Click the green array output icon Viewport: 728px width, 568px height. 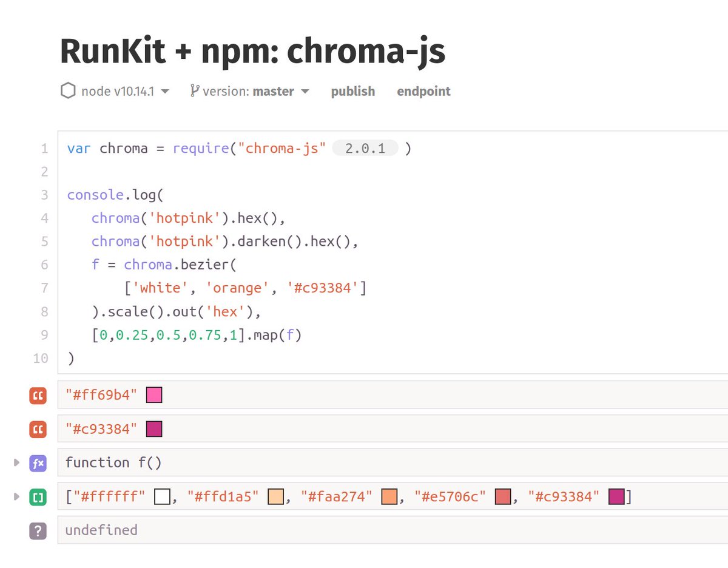38,498
